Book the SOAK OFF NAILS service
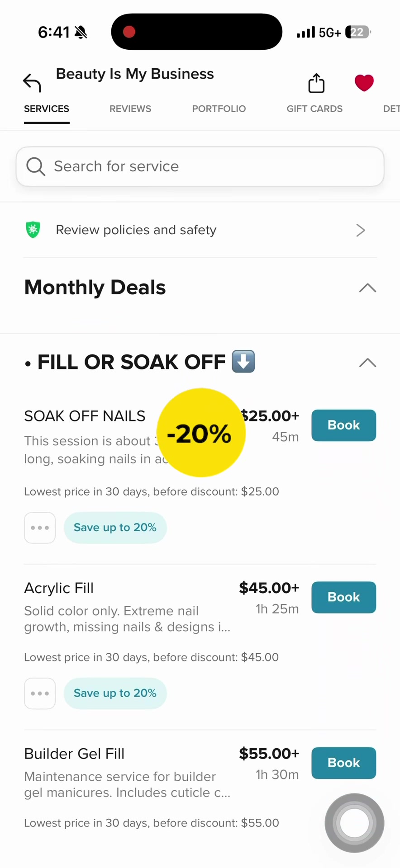Image resolution: width=400 pixels, height=868 pixels. click(343, 425)
